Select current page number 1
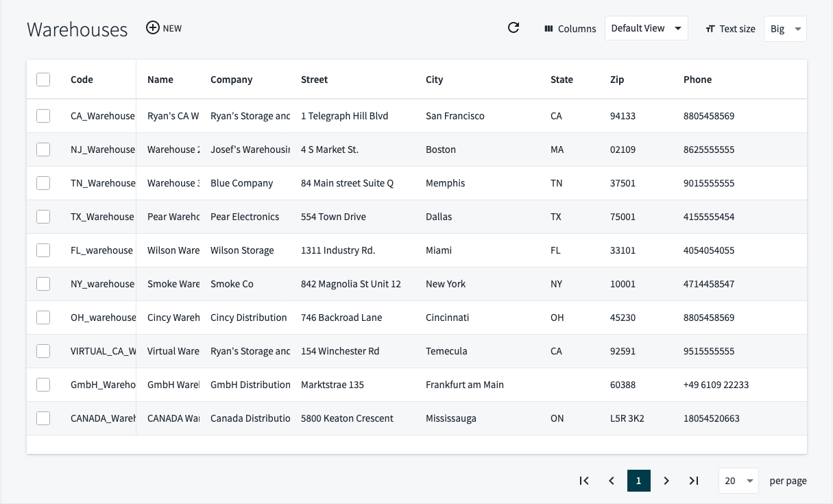Image resolution: width=833 pixels, height=504 pixels. click(638, 481)
